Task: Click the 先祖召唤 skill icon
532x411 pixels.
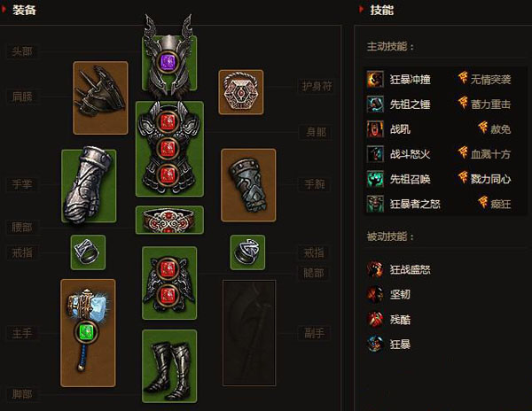Action: [375, 179]
